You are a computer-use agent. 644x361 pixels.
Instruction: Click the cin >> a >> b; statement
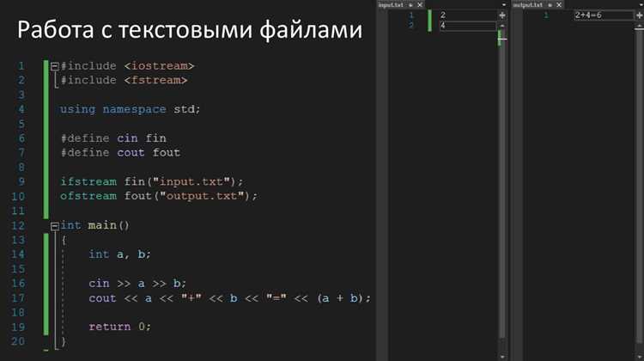tap(137, 284)
